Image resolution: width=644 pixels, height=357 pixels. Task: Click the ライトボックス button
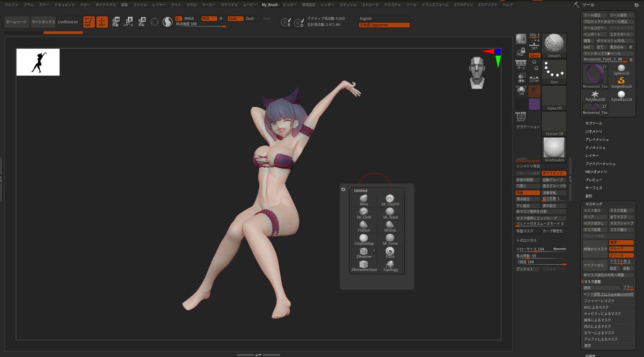[x=42, y=22]
